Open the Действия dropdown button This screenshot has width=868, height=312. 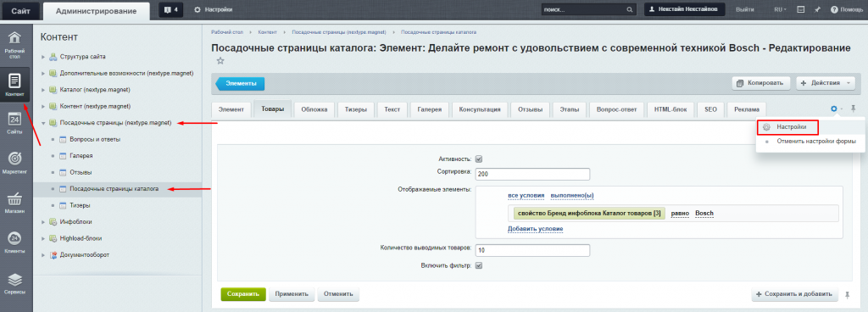pyautogui.click(x=826, y=83)
